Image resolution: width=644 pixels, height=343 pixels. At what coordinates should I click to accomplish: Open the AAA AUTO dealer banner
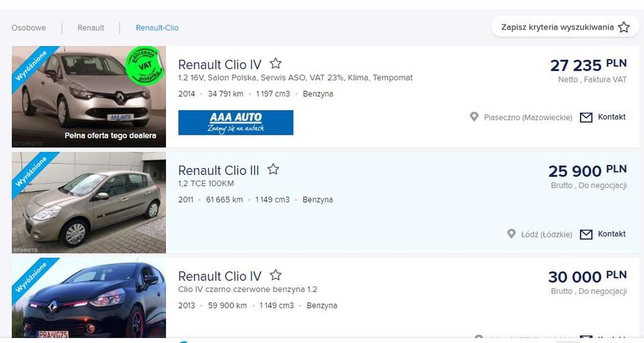tap(236, 123)
